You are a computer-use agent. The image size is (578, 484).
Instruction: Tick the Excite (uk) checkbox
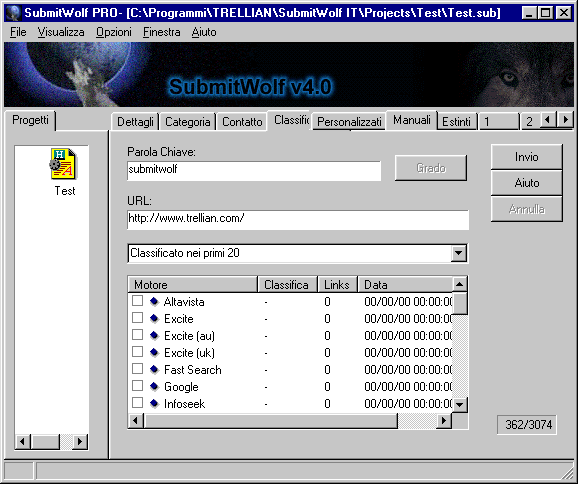pyautogui.click(x=137, y=352)
